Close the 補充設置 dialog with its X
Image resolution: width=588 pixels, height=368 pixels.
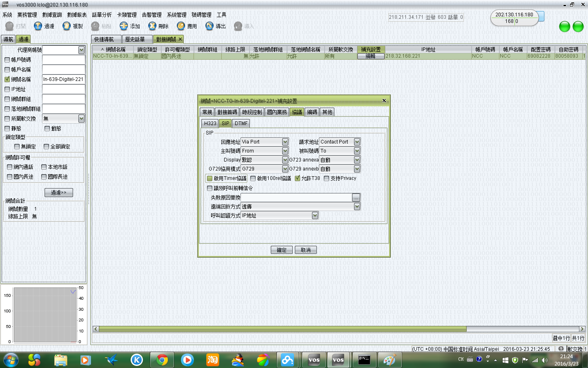[384, 101]
